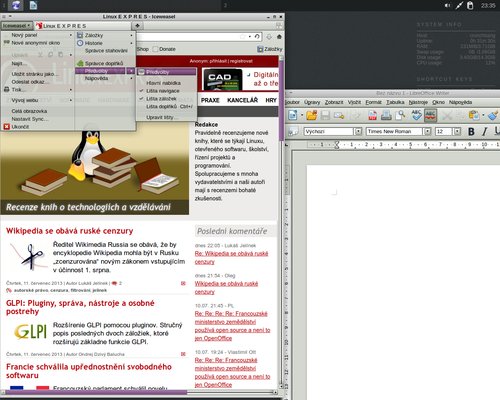Click the clock in top panel
The image size is (500, 400).
click(488, 6)
